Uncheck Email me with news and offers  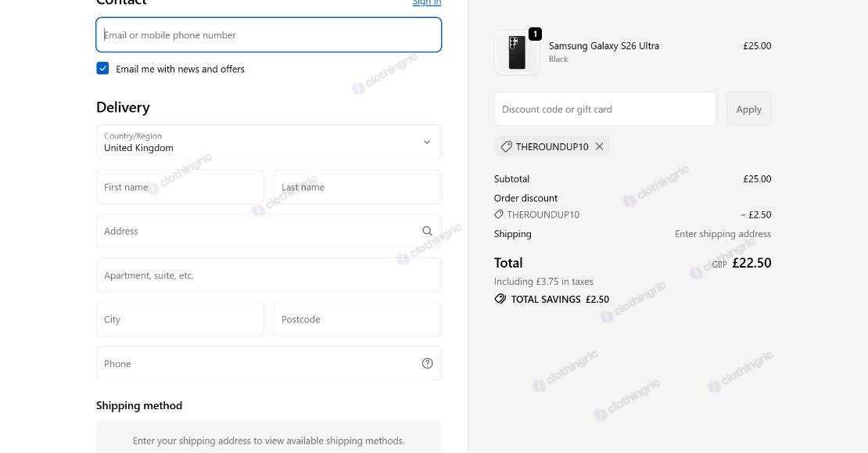click(102, 68)
